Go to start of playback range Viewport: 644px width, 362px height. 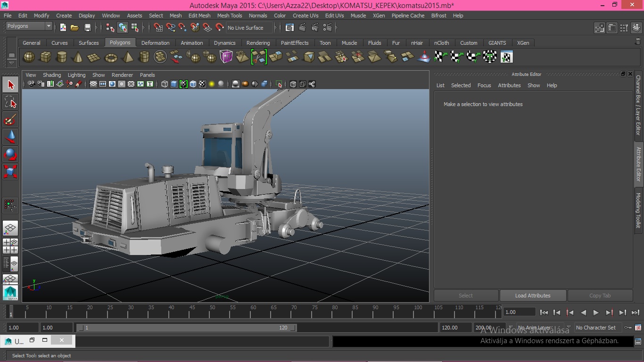pyautogui.click(x=544, y=312)
